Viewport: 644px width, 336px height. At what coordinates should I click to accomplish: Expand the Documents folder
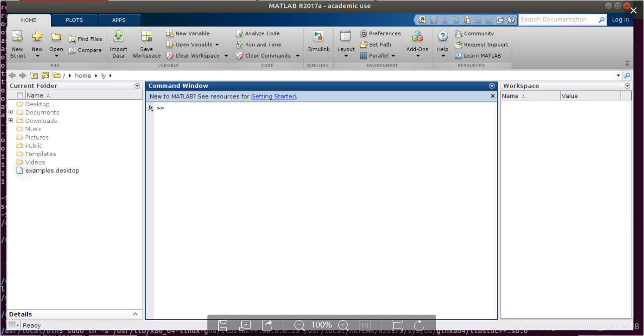pyautogui.click(x=11, y=112)
